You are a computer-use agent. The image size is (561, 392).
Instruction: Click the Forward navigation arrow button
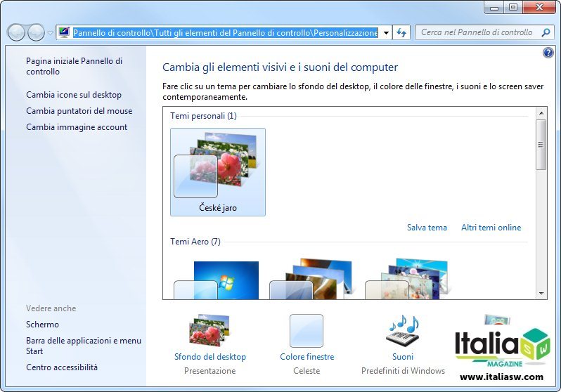point(36,32)
